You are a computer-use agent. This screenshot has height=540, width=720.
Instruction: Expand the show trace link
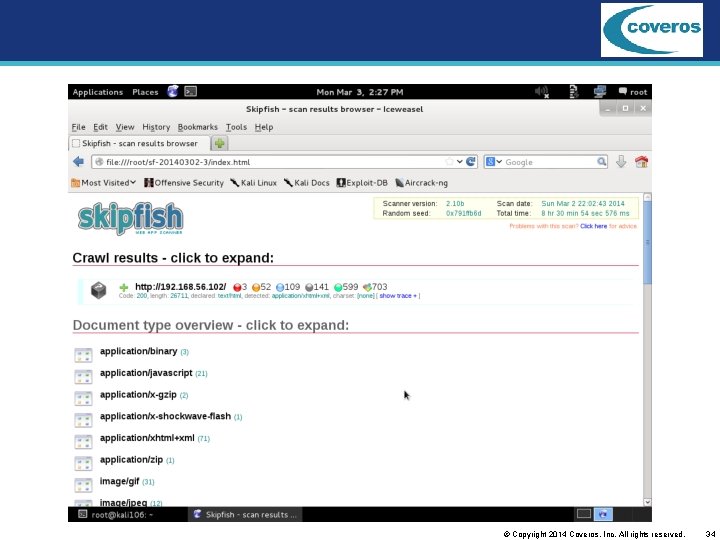click(x=398, y=296)
